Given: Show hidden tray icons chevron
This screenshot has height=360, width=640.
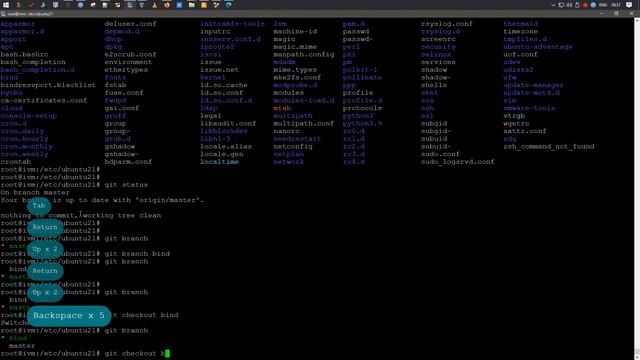Looking at the screenshot, I should click(x=553, y=5).
